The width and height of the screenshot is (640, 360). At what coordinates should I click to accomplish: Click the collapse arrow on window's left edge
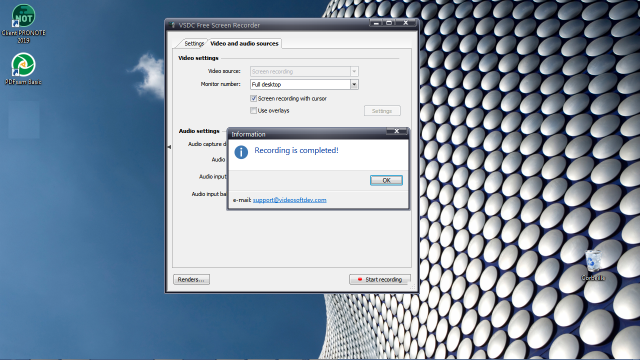169,147
